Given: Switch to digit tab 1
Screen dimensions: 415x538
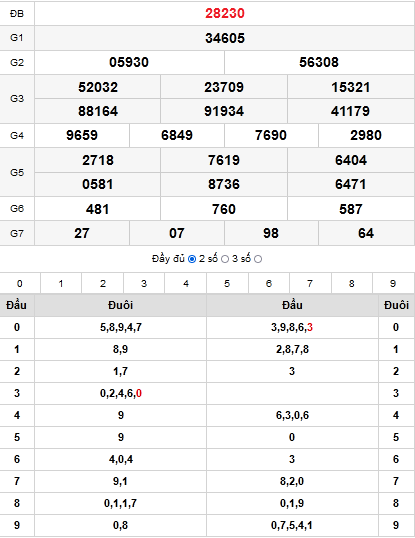Looking at the screenshot, I should (61, 283).
